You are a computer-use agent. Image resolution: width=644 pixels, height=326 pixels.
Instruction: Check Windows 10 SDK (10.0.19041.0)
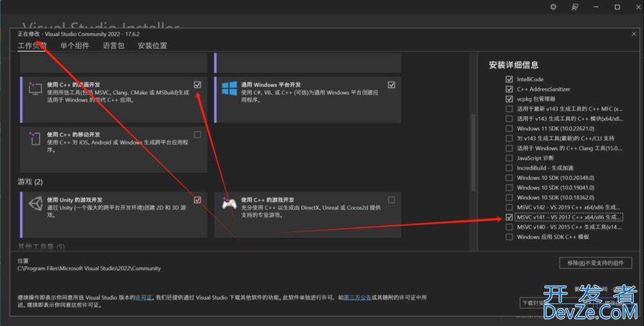point(509,187)
